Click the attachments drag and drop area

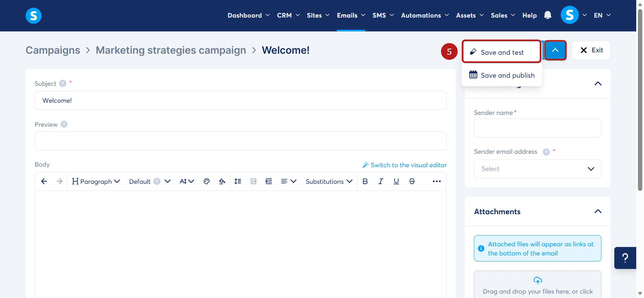(x=537, y=284)
